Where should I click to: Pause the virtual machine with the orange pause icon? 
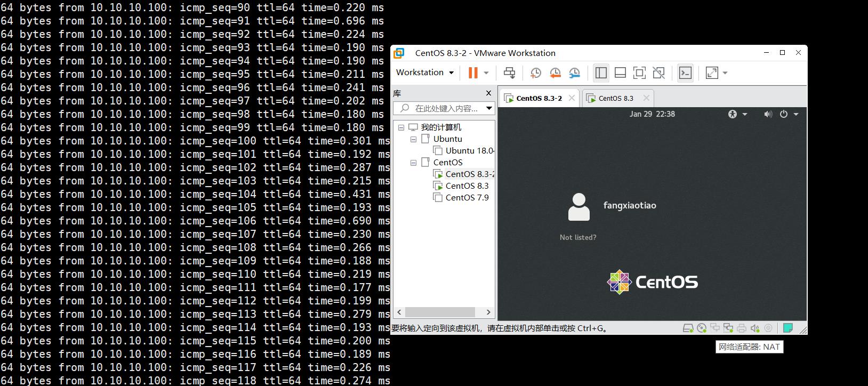click(x=472, y=73)
